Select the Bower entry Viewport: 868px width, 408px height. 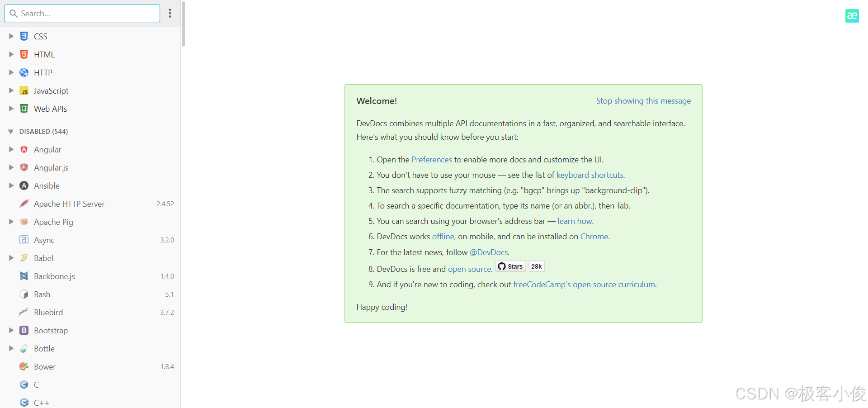pos(90,366)
